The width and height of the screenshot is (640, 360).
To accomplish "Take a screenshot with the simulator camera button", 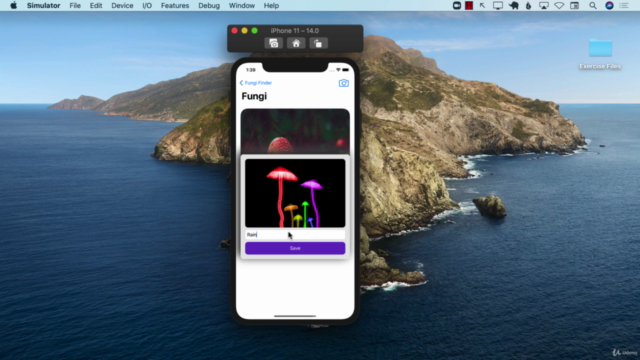I will [273, 43].
